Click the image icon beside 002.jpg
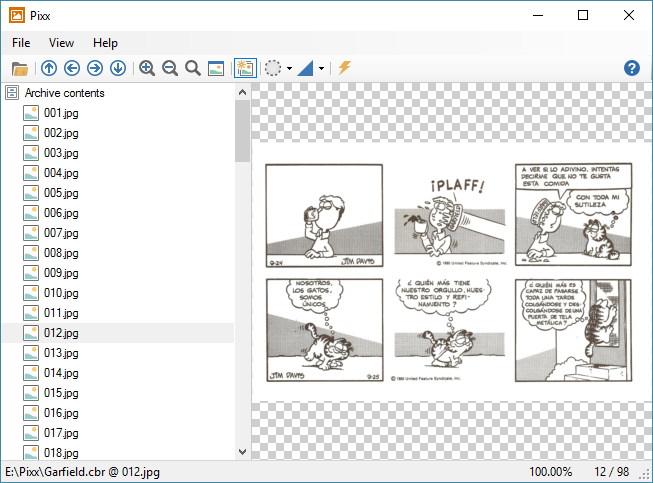Screen dimensions: 653x483 (x=31, y=133)
